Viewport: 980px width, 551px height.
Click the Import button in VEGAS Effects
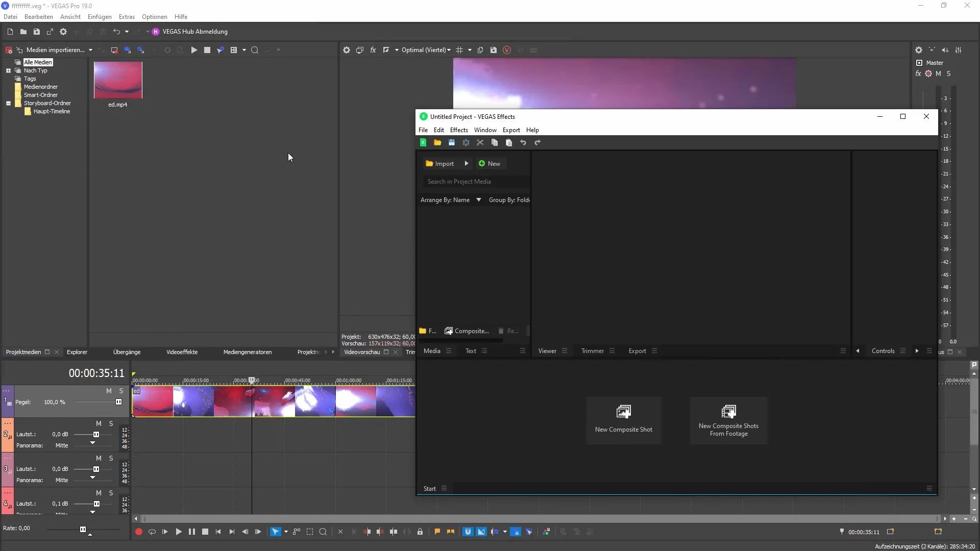439,164
